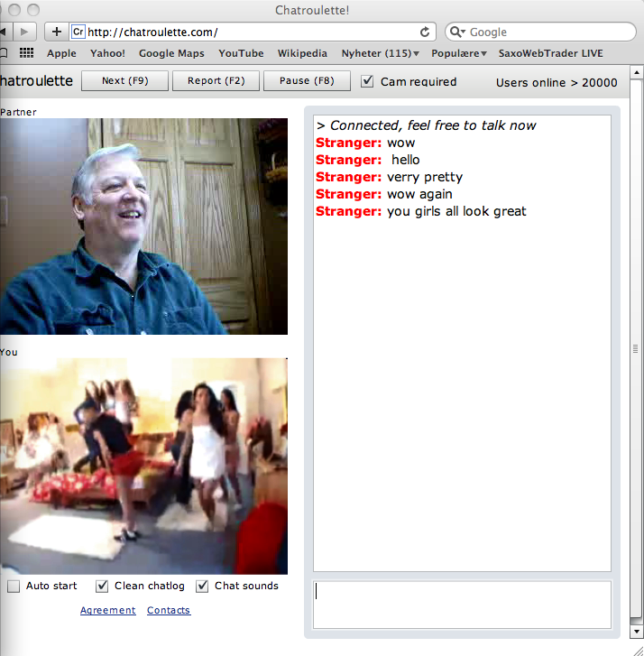Open the Apple bookmark
Image resolution: width=644 pixels, height=656 pixels.
coord(61,53)
